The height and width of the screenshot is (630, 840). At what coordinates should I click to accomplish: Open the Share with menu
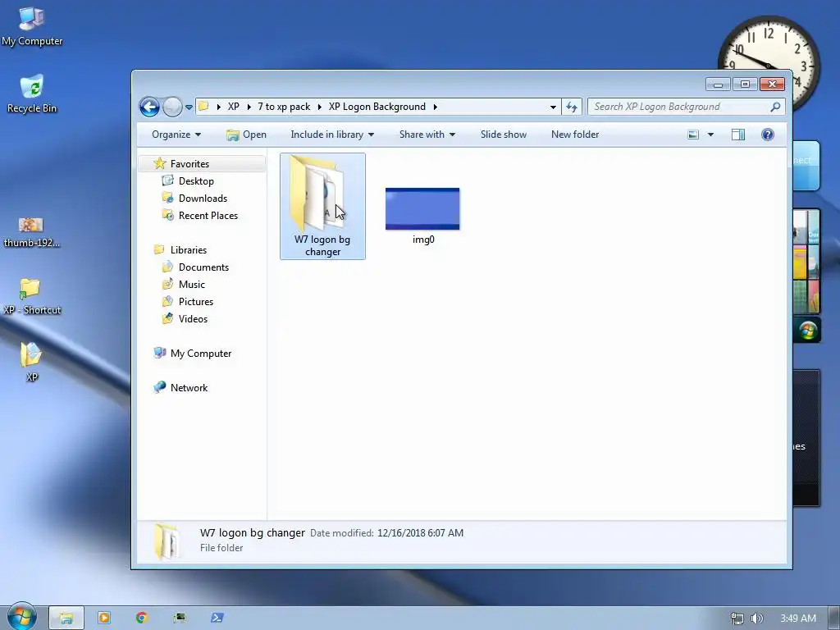pyautogui.click(x=427, y=135)
